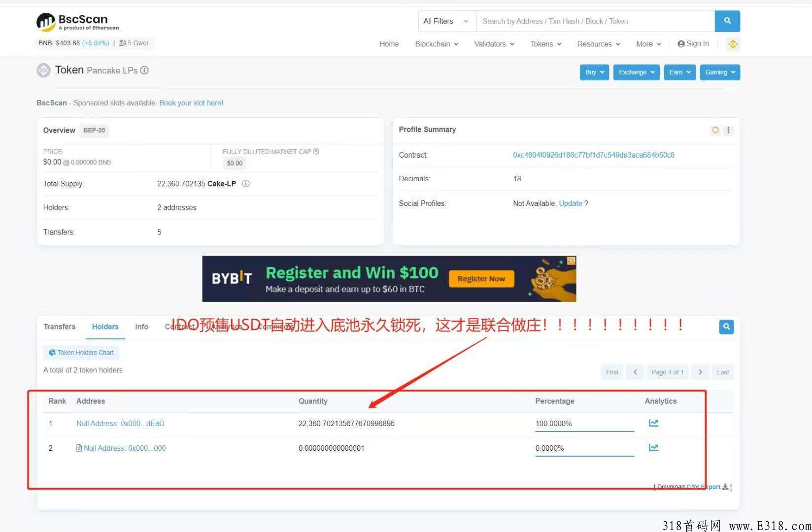Click the info icon beside Pancake LPs
The image size is (812, 532).
click(144, 70)
